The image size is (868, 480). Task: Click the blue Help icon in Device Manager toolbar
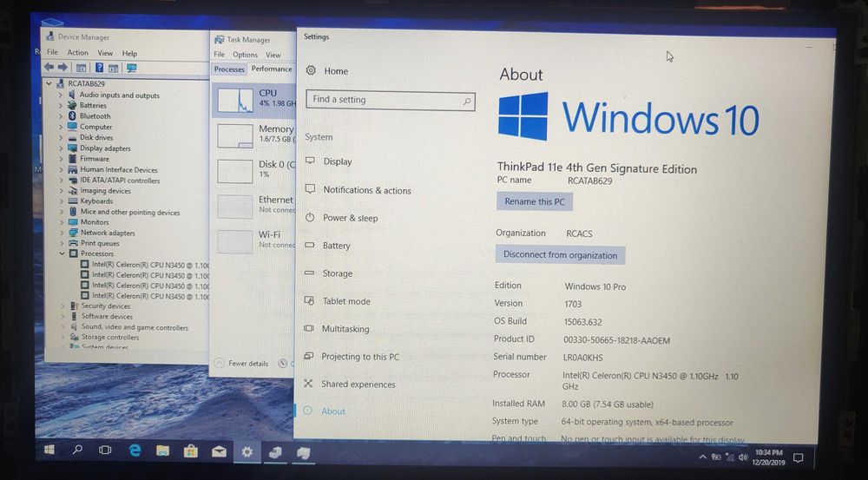[99, 68]
